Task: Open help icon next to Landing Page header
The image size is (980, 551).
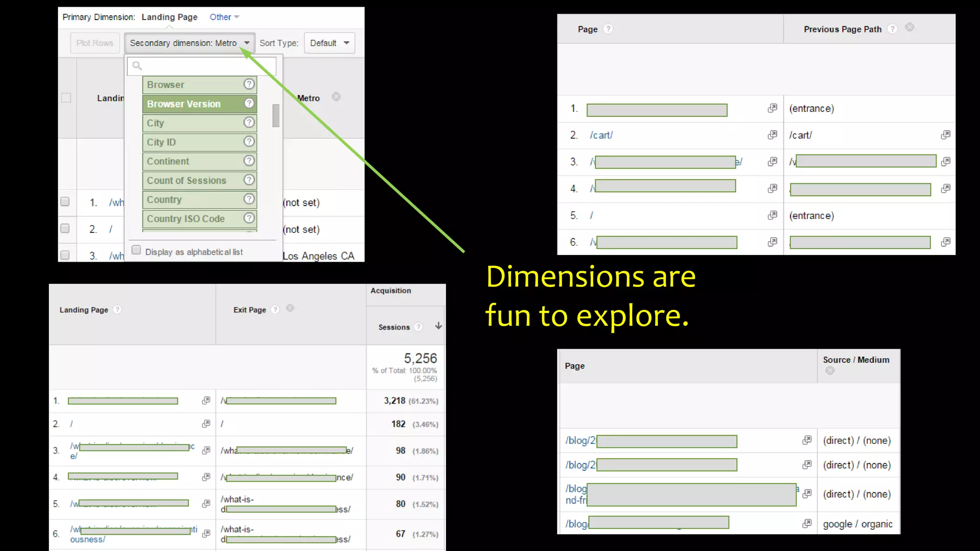Action: pos(117,309)
